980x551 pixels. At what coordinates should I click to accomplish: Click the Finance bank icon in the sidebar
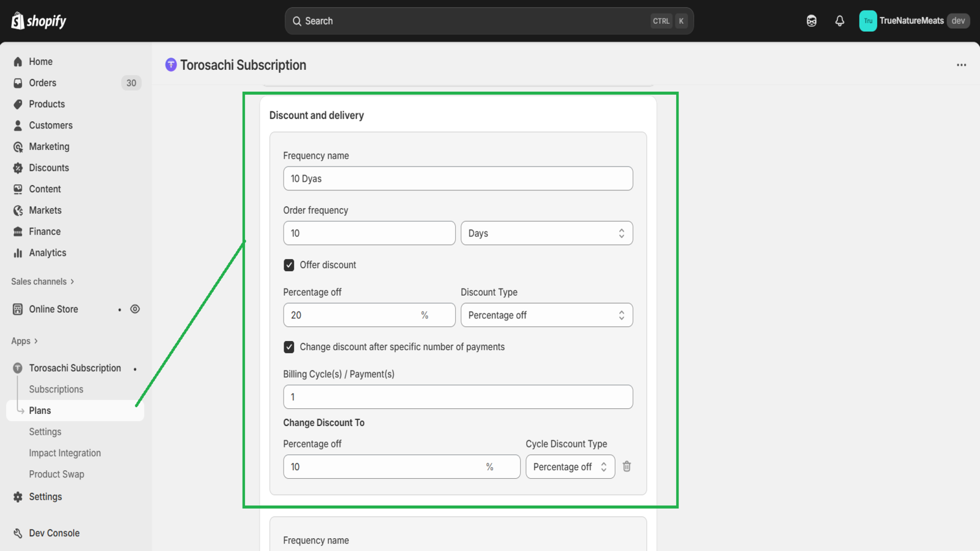tap(18, 231)
